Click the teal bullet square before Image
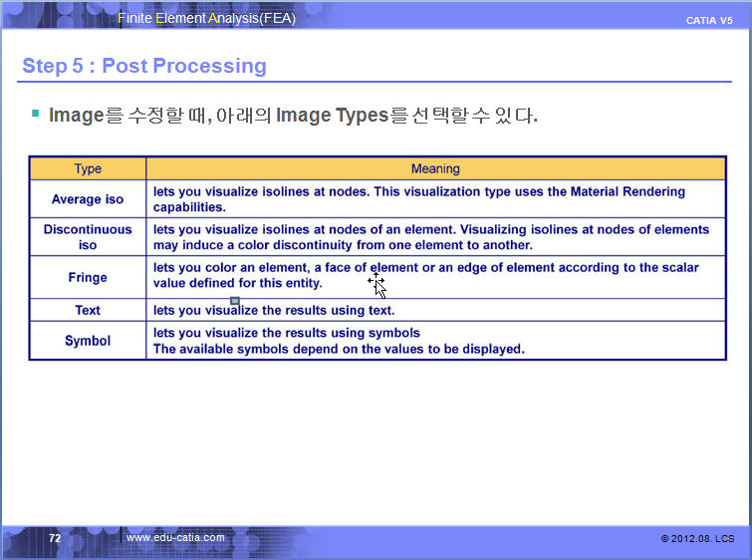 35,114
